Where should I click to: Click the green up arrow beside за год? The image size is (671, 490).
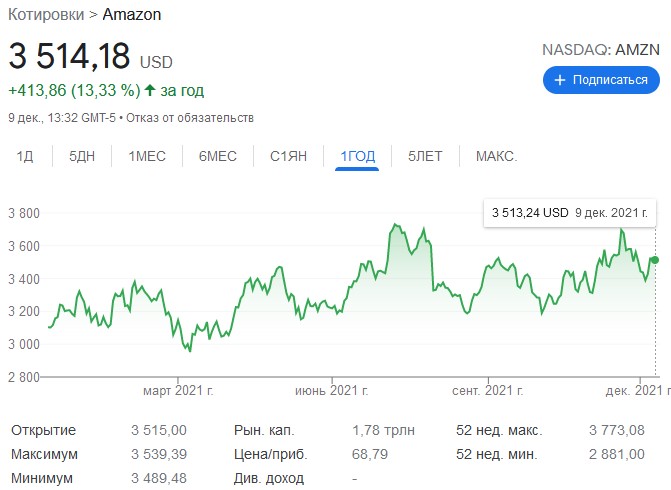(150, 90)
